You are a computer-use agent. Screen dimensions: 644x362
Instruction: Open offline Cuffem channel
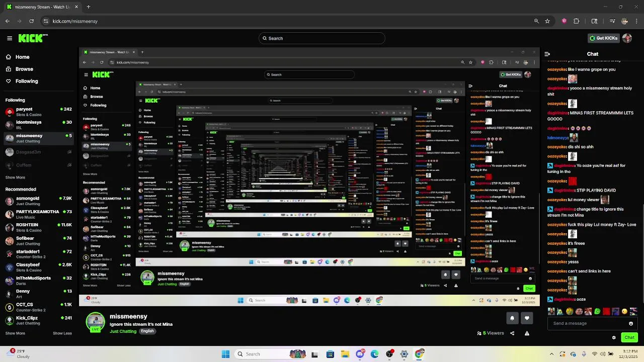[x=38, y=165]
